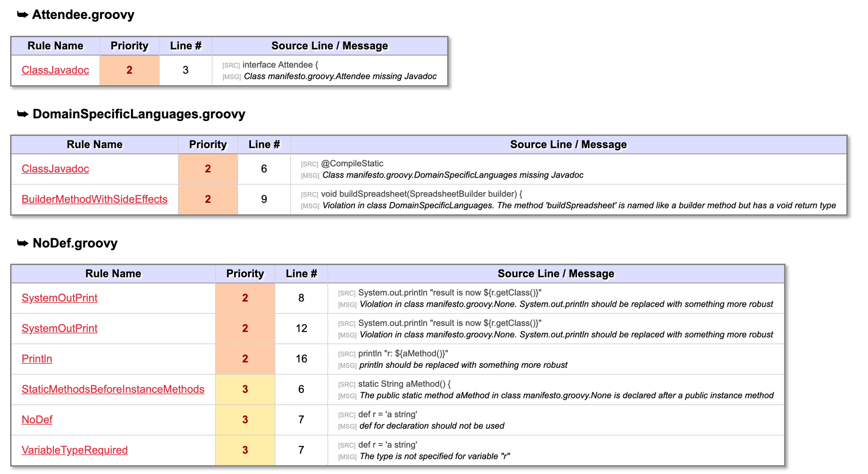Open the BuilderMethodWithSideEffects rule link
The image size is (868, 474).
(94, 199)
